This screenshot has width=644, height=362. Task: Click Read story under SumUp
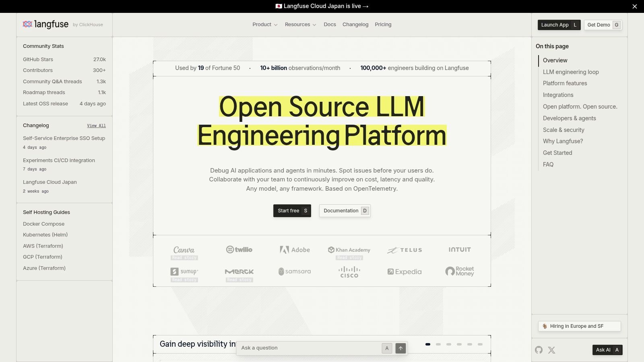pyautogui.click(x=184, y=280)
